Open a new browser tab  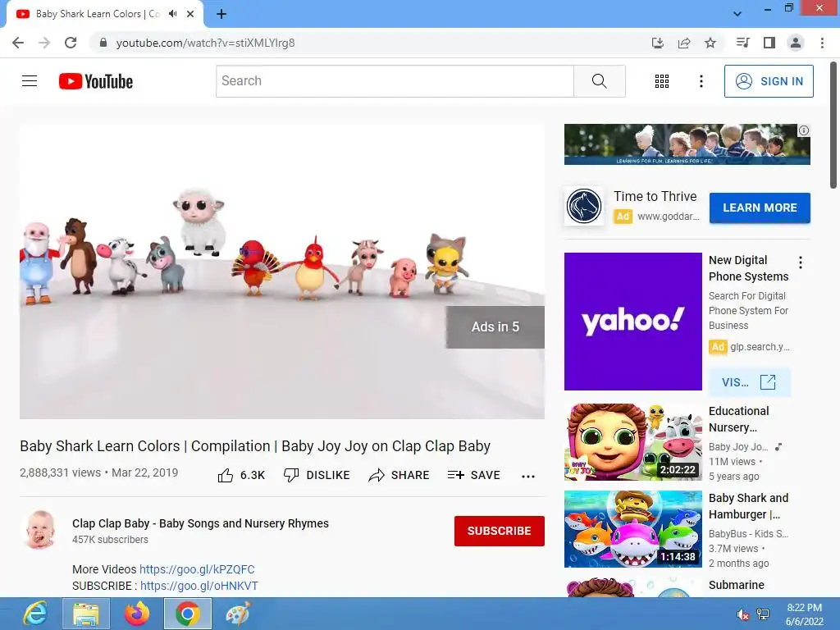(x=221, y=14)
